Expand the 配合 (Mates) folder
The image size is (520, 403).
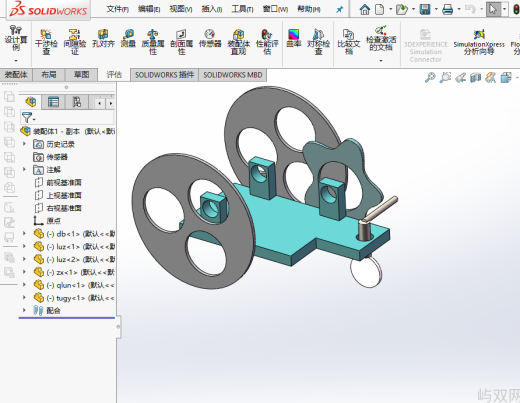point(24,310)
